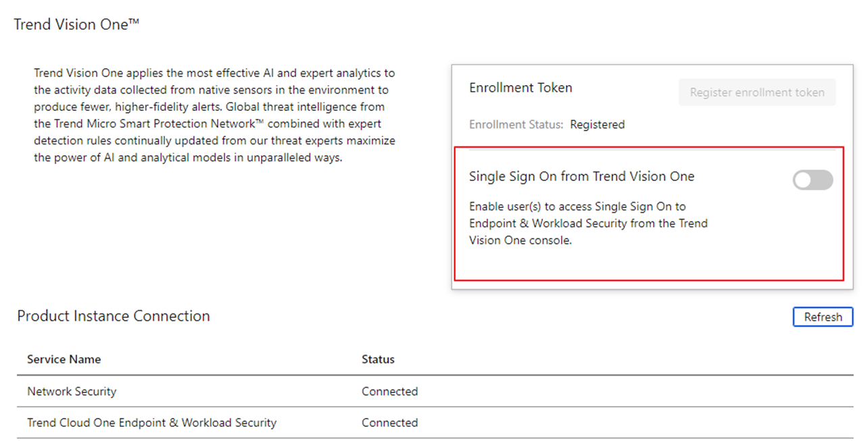868x441 pixels.
Task: Click the Refresh button
Action: coord(823,317)
